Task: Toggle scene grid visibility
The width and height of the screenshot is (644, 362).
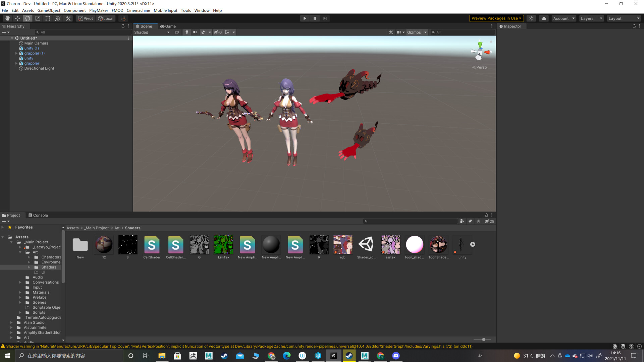Action: coord(227,33)
